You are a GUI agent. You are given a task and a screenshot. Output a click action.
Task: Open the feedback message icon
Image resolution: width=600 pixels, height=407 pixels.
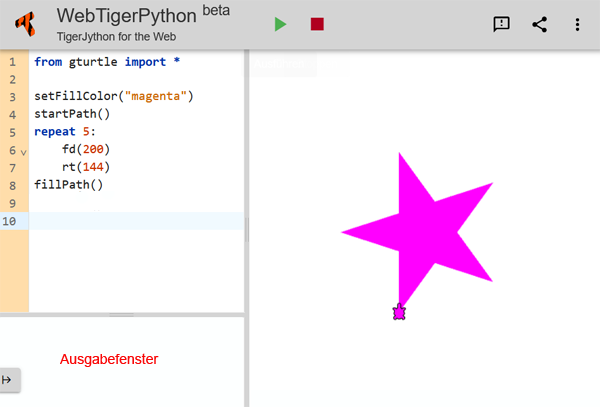(502, 24)
